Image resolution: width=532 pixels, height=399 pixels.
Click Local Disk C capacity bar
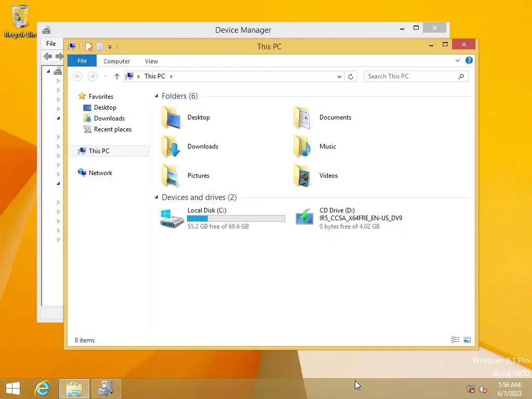pyautogui.click(x=236, y=219)
